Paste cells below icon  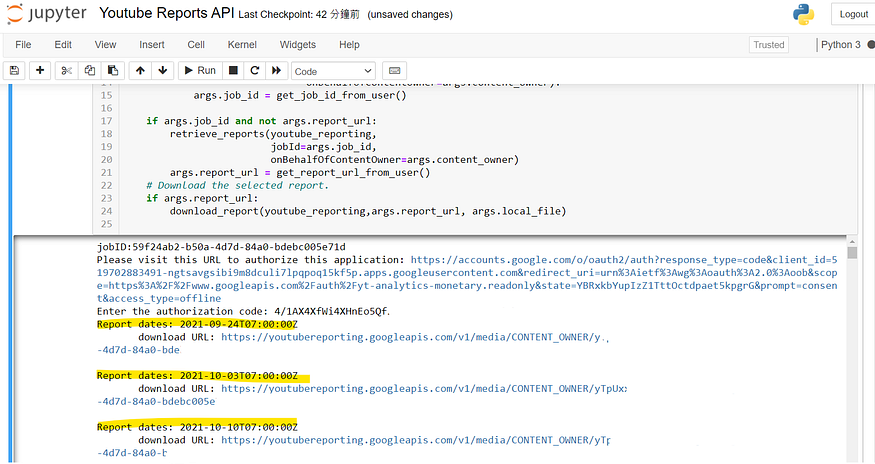[113, 70]
